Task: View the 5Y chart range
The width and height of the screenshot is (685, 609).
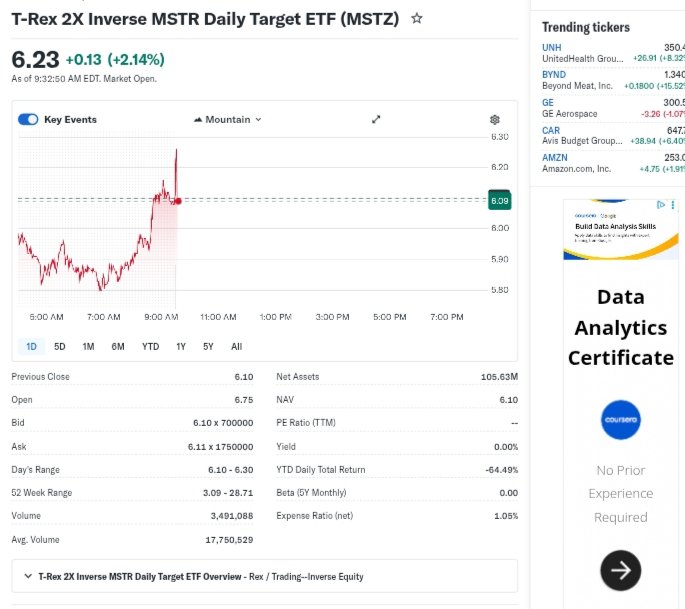Action: pos(208,346)
